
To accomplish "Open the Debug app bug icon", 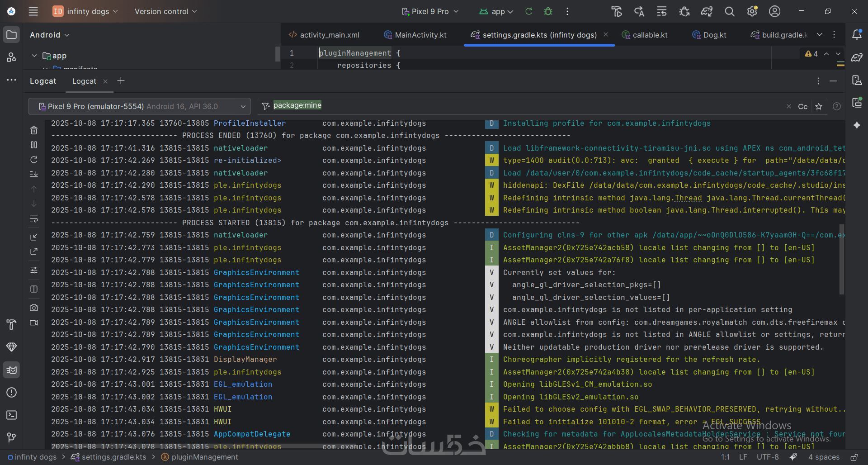I will 548,11.
